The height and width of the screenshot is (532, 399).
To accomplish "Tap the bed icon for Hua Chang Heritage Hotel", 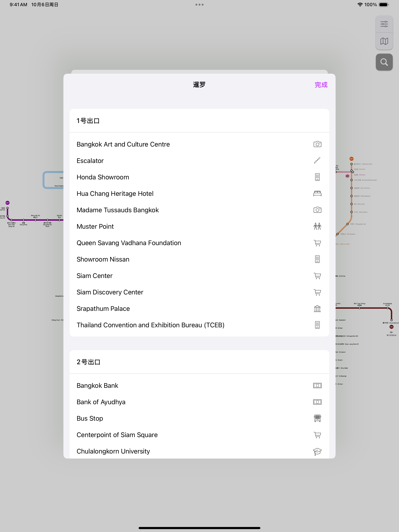I will click(x=317, y=194).
